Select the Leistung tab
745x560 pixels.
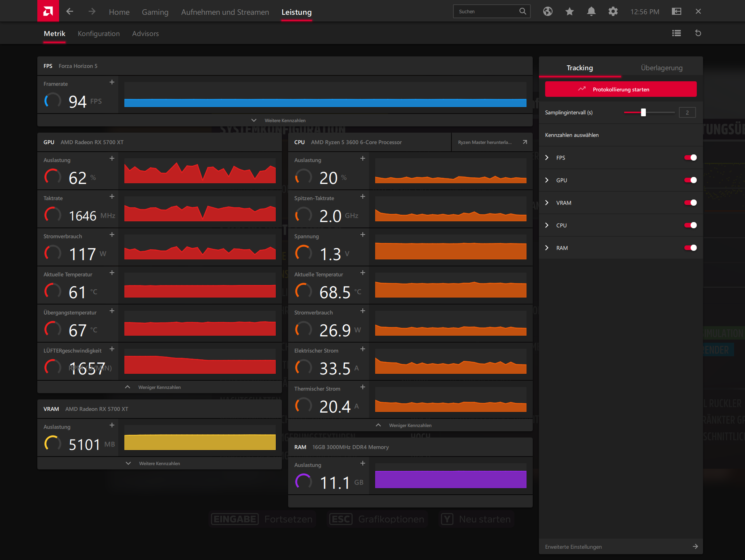297,12
